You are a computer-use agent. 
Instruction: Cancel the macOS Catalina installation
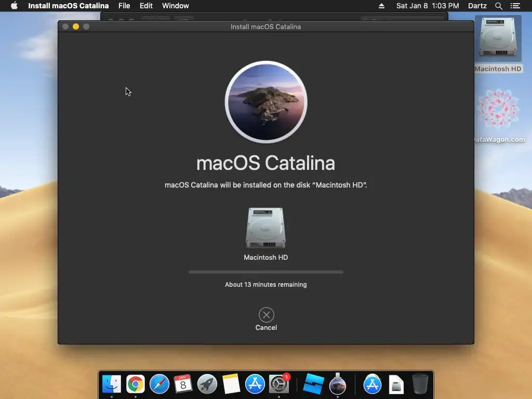point(267,319)
